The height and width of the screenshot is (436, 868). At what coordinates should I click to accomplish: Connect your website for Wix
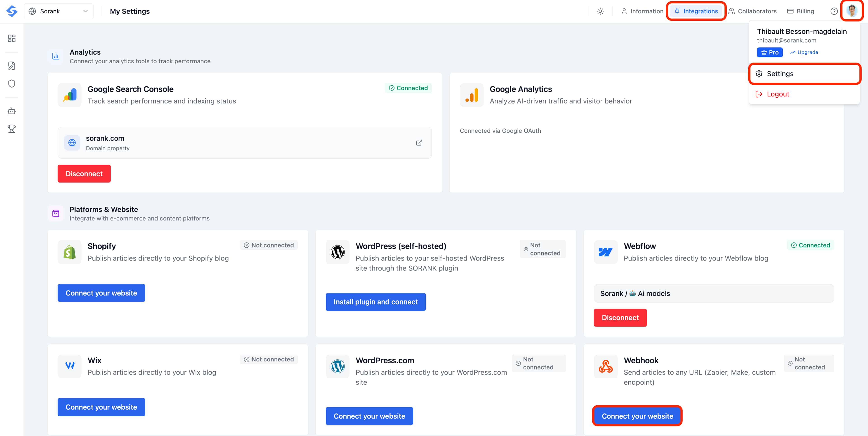[101, 407]
